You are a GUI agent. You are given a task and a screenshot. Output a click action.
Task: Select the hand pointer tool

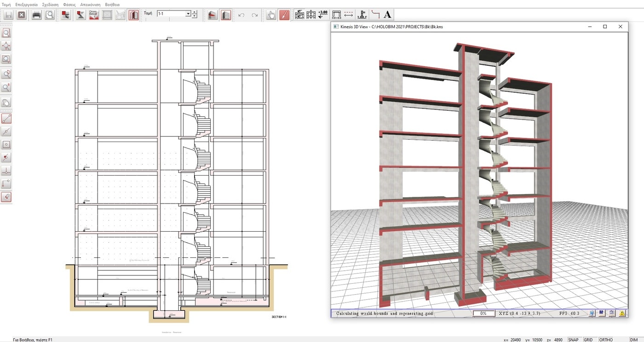click(271, 15)
